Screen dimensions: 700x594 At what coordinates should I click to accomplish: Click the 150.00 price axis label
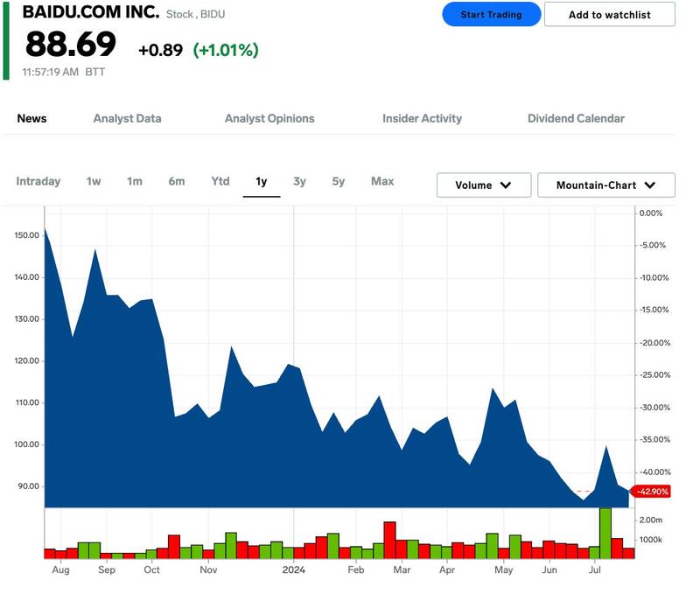click(x=27, y=235)
